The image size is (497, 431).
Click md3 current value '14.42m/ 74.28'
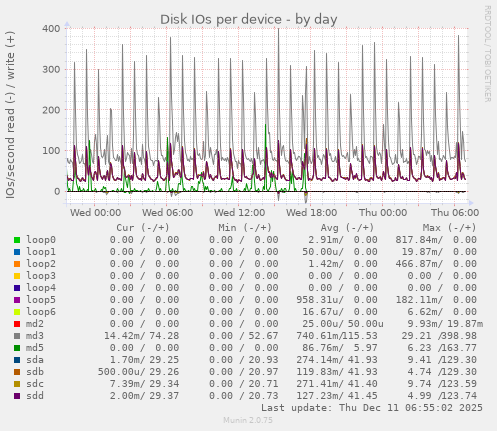tap(141, 336)
